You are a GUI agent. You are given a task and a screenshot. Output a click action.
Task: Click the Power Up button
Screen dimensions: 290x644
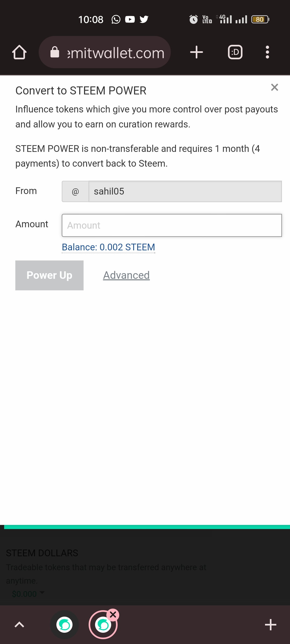click(49, 275)
